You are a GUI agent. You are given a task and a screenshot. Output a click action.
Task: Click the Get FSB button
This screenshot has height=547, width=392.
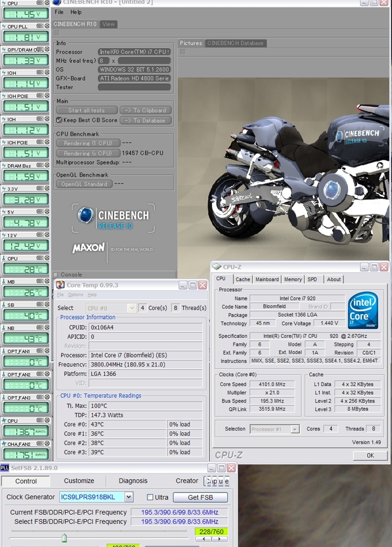tap(200, 497)
